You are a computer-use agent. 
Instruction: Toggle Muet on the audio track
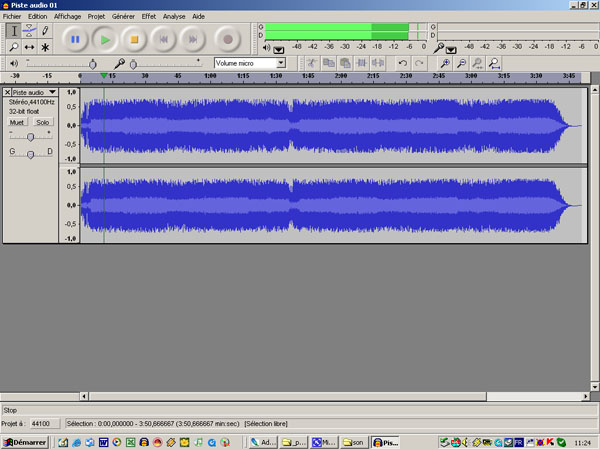[17, 122]
